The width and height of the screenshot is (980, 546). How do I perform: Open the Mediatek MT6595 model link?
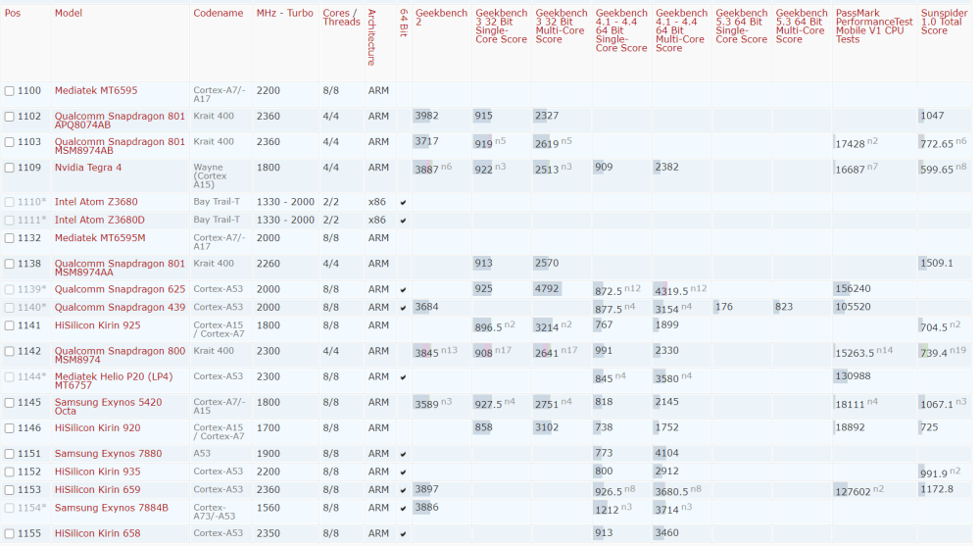pyautogui.click(x=96, y=91)
